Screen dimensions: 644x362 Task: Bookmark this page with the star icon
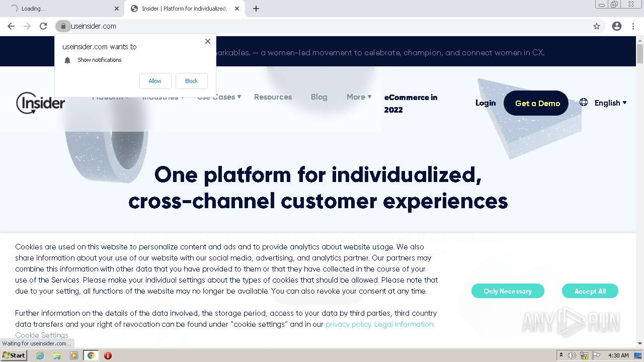597,26
